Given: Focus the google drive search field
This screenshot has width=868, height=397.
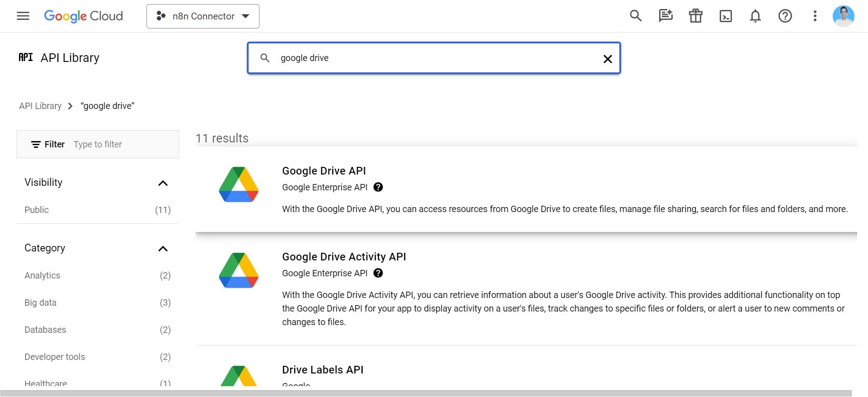Looking at the screenshot, I should 434,58.
